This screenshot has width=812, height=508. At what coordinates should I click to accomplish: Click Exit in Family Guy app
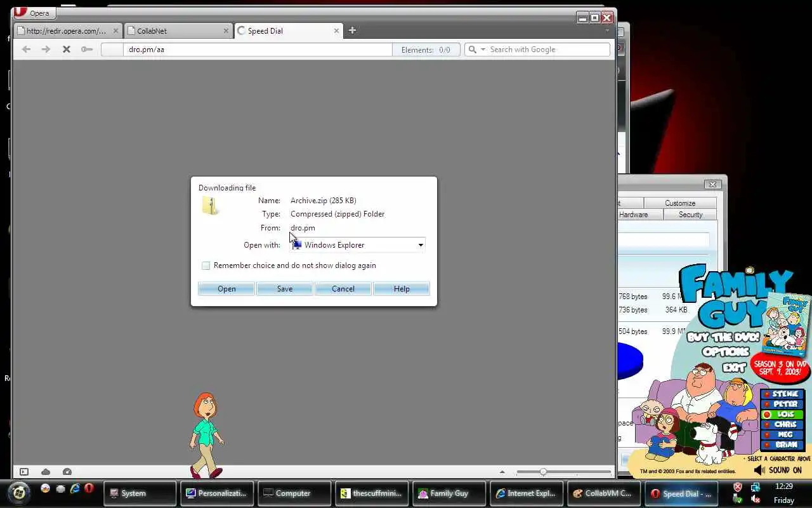733,367
